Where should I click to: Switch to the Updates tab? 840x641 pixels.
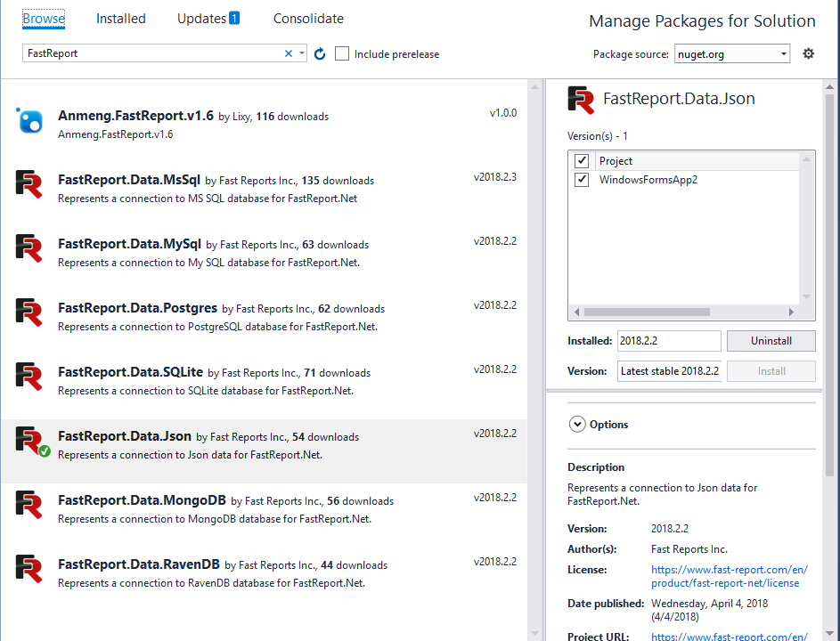coord(202,19)
